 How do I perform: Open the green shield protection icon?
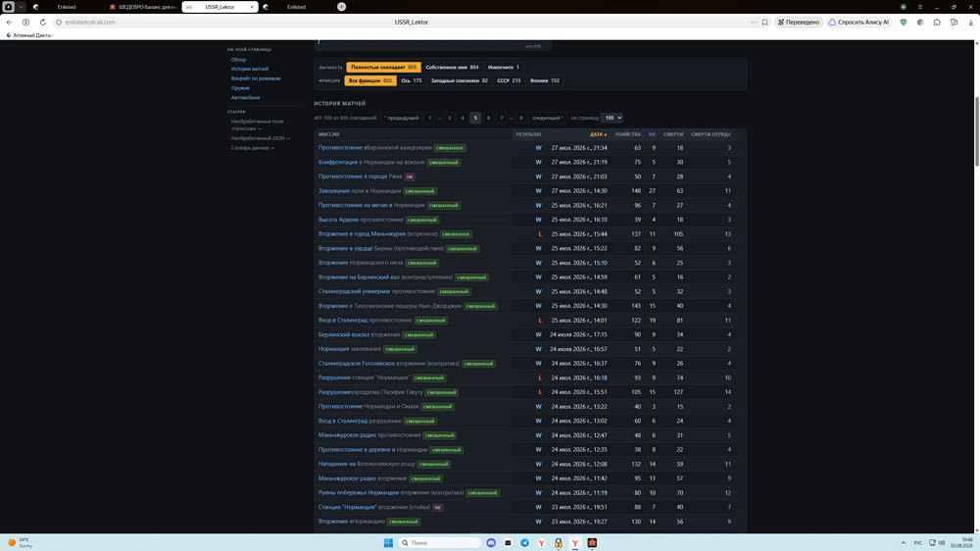tap(904, 22)
